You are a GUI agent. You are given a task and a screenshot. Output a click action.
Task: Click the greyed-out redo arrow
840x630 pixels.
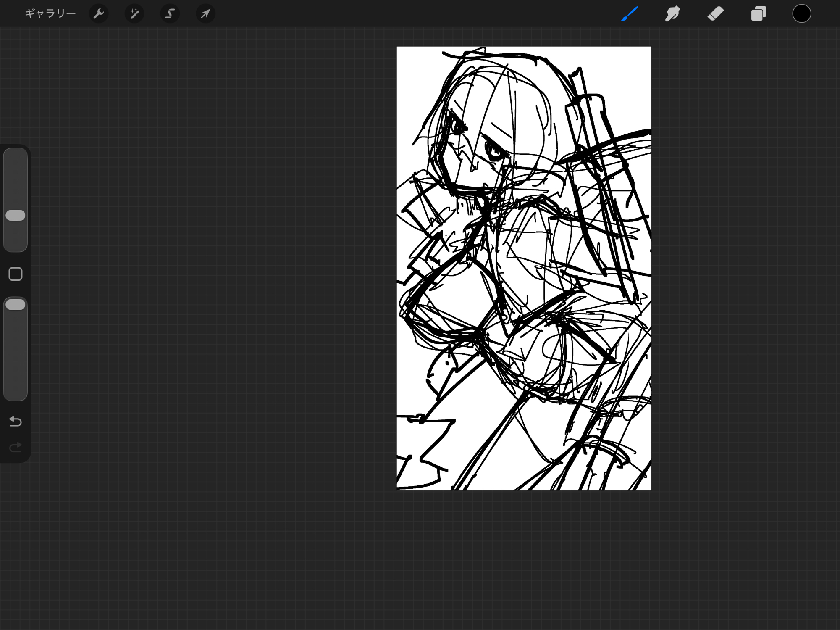click(16, 447)
